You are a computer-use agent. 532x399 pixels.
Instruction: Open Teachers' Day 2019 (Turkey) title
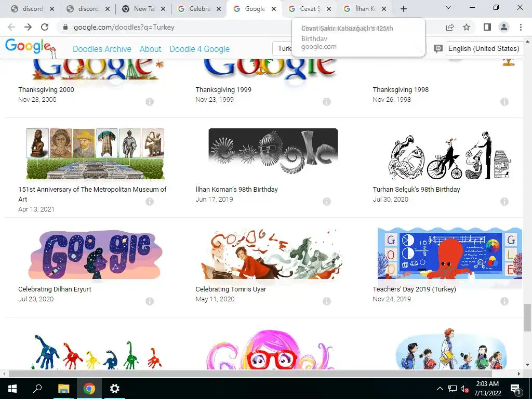coord(414,289)
